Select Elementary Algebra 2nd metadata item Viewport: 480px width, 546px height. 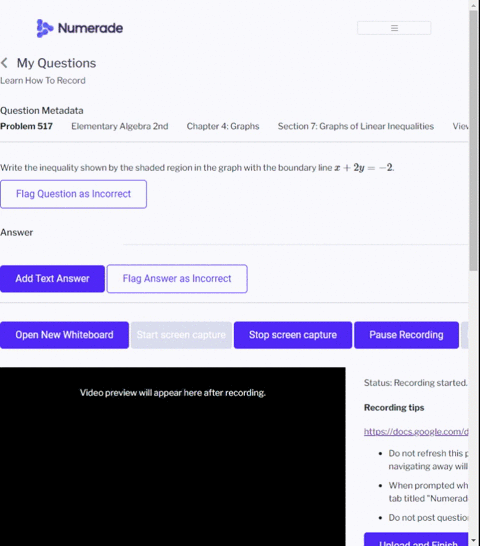tap(120, 126)
